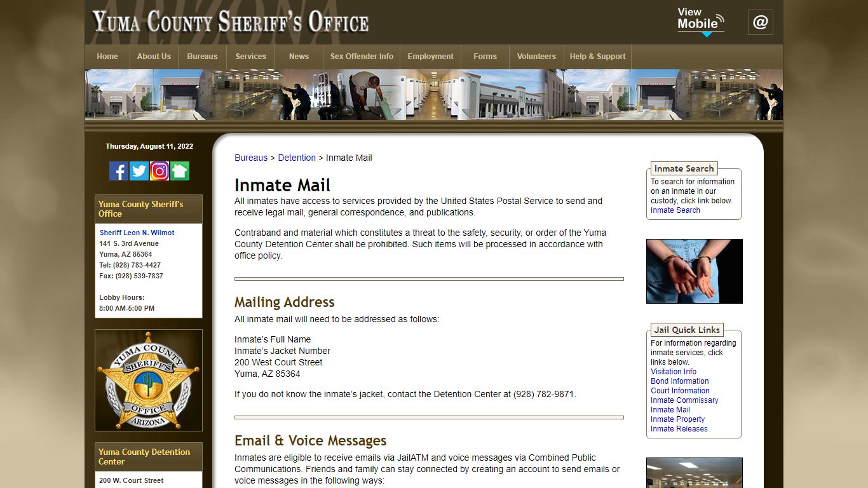Click the Tel: (928) 783-4427 text
The image size is (868, 488).
[x=130, y=265]
